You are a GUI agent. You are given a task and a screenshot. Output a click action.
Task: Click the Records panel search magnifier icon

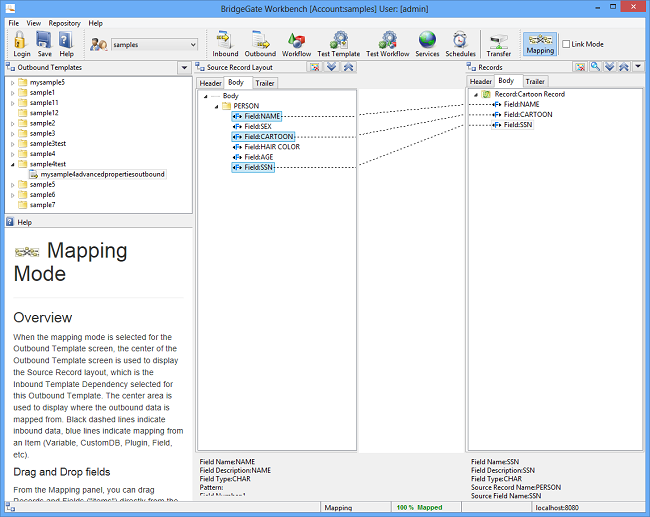[x=595, y=67]
